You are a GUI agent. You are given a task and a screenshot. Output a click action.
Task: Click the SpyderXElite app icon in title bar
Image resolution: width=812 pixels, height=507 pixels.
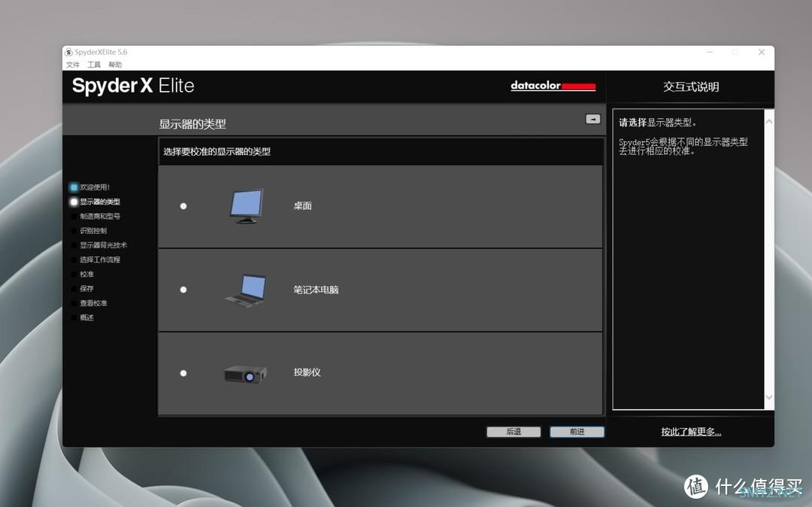click(68, 53)
